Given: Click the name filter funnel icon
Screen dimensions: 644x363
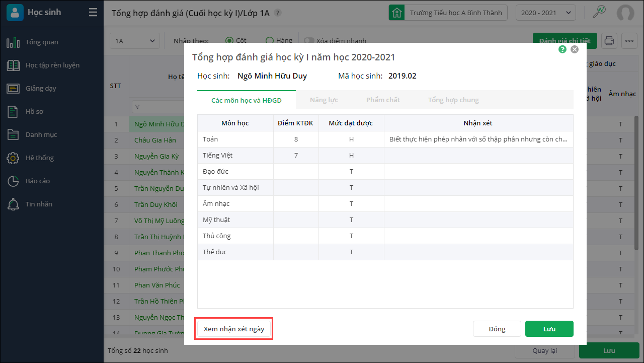Looking at the screenshot, I should tap(138, 107).
